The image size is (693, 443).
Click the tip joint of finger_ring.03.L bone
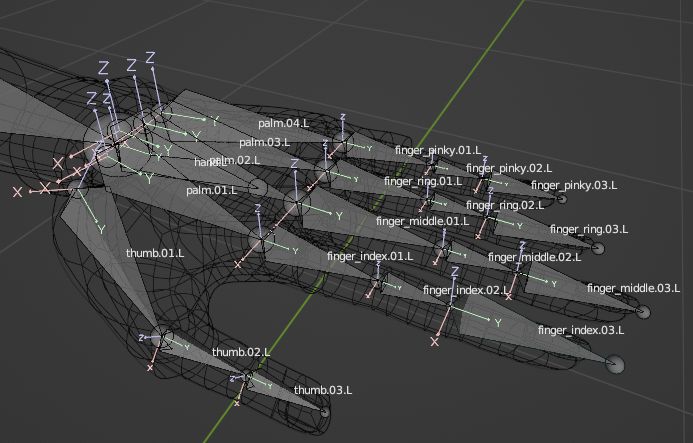point(598,248)
